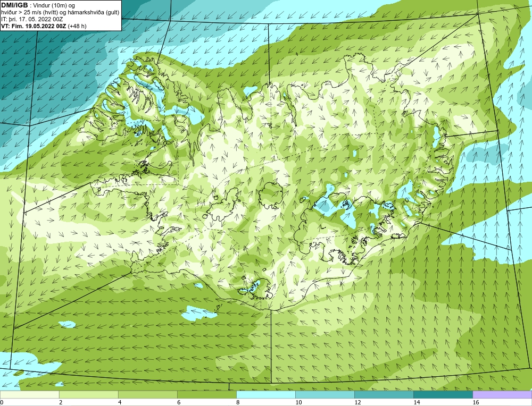
Task: Click the 'IT: þri. 17. 05. 2022 00Z' line
Action: click(x=32, y=19)
